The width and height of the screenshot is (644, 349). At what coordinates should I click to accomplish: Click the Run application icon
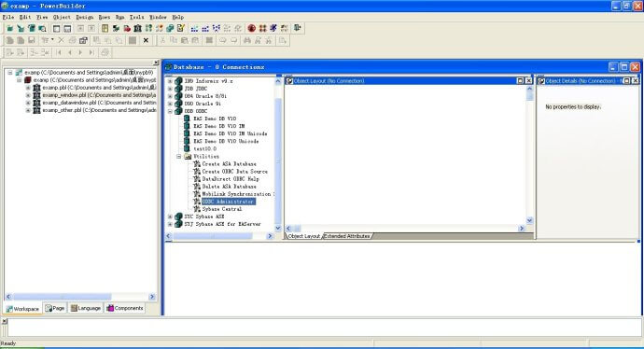[x=273, y=28]
